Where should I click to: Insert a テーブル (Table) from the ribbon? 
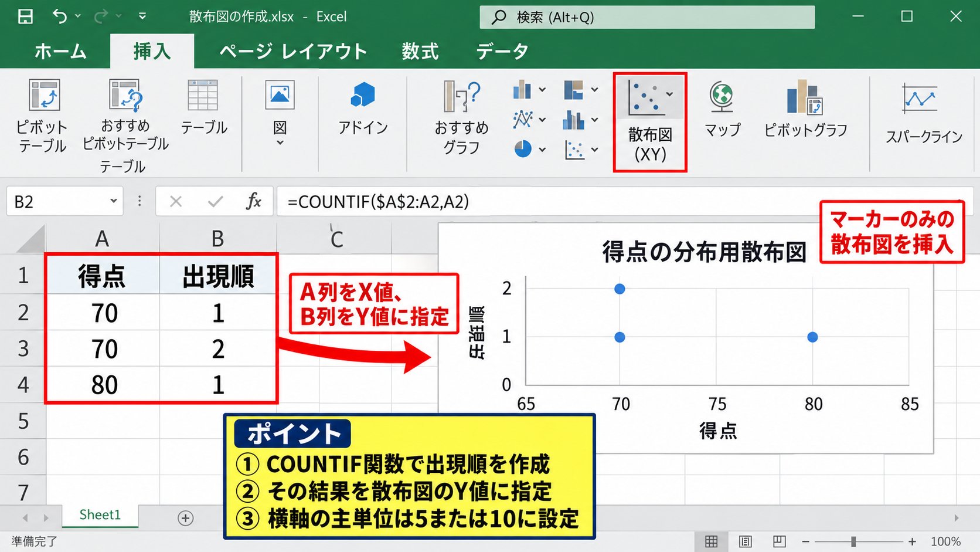click(203, 107)
